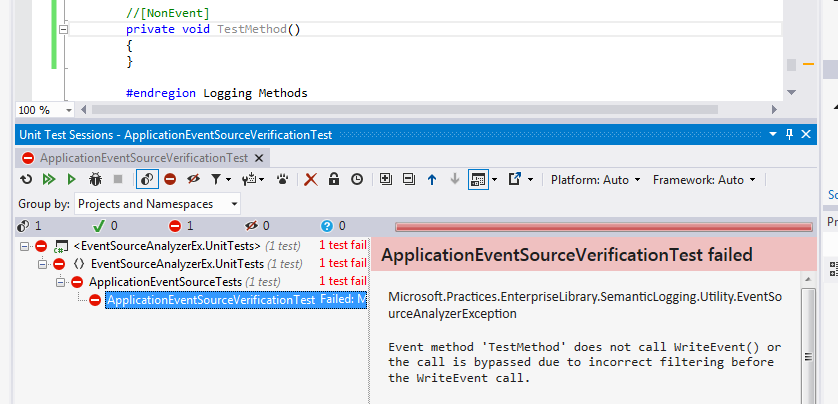Click editor horizontal scrollbar left arrow
The width and height of the screenshot is (838, 404).
83,110
